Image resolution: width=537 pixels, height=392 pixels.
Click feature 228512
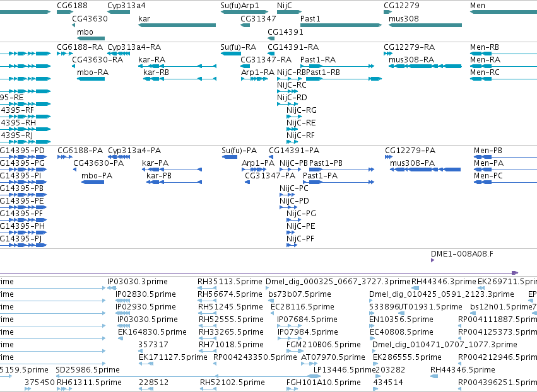(x=154, y=382)
